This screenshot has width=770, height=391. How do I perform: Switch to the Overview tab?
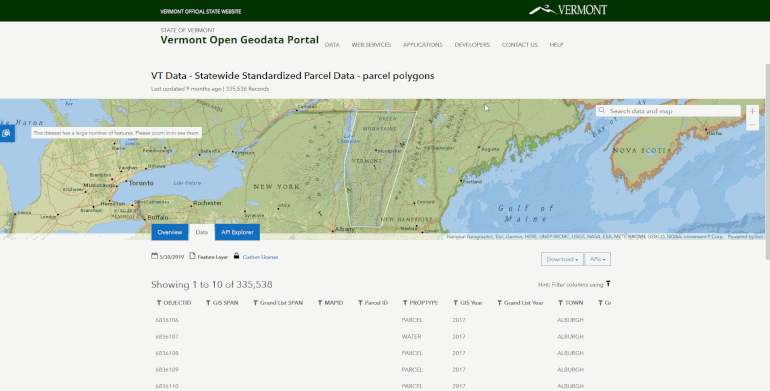point(170,232)
